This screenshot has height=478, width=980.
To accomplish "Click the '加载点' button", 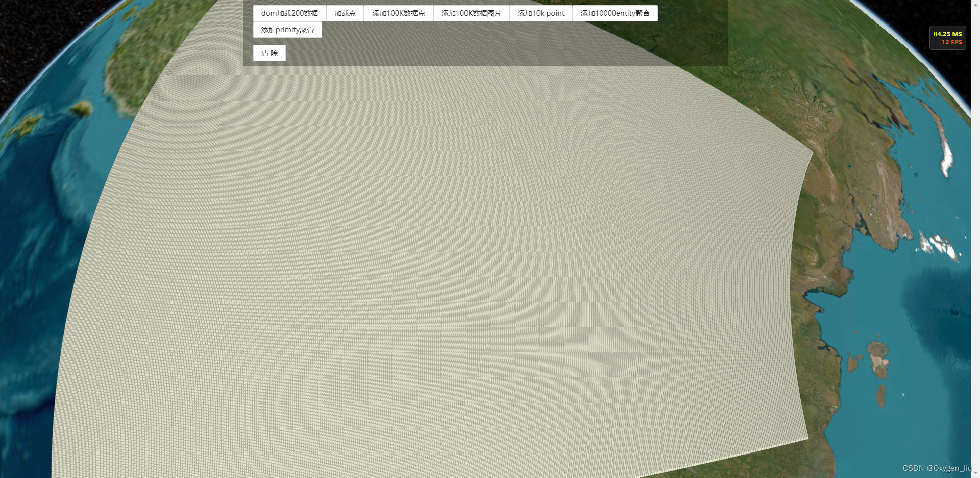I will point(345,13).
